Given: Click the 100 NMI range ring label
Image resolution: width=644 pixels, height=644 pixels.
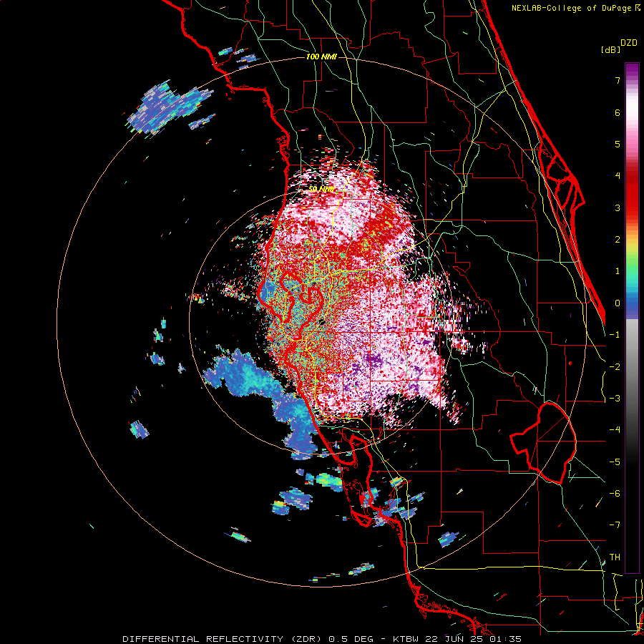Looking at the screenshot, I should coord(321,57).
